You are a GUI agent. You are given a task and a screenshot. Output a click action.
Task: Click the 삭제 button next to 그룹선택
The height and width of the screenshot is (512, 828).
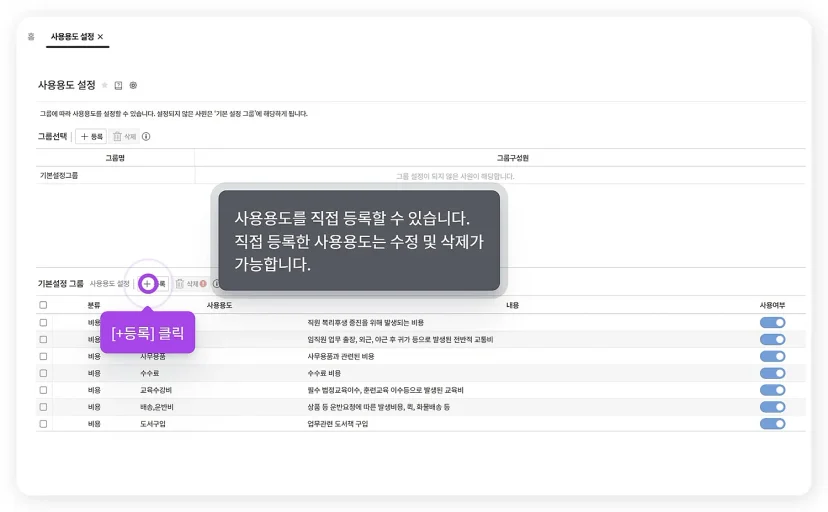coord(125,136)
